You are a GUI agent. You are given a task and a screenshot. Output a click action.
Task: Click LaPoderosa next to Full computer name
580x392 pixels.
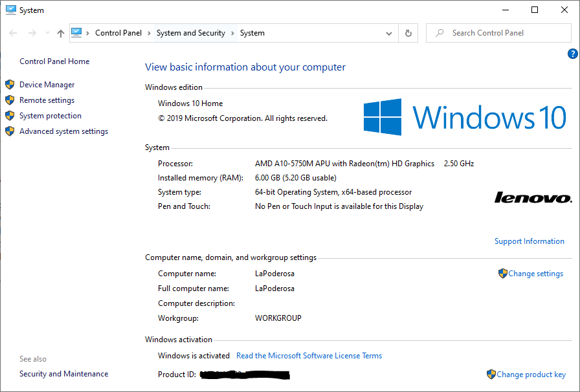pos(275,289)
